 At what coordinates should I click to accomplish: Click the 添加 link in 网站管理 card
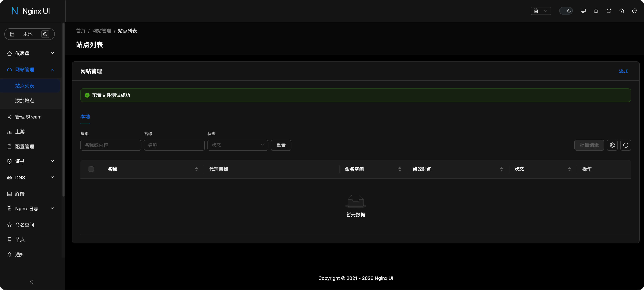point(623,71)
